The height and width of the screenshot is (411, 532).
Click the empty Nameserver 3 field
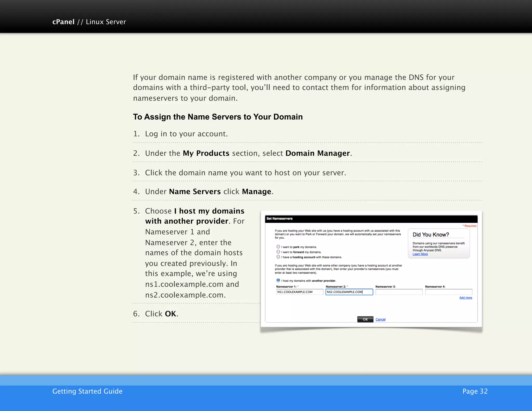click(399, 292)
